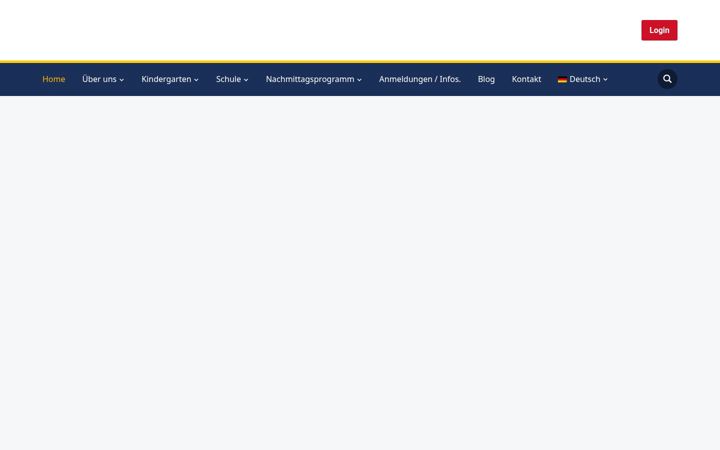Click the red Login button
This screenshot has width=720, height=450.
659,30
